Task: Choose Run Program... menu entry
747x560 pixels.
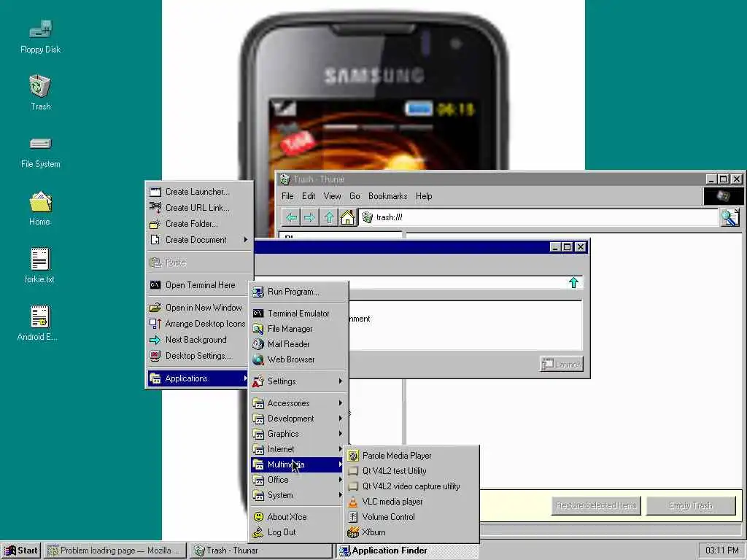Action: click(x=298, y=292)
